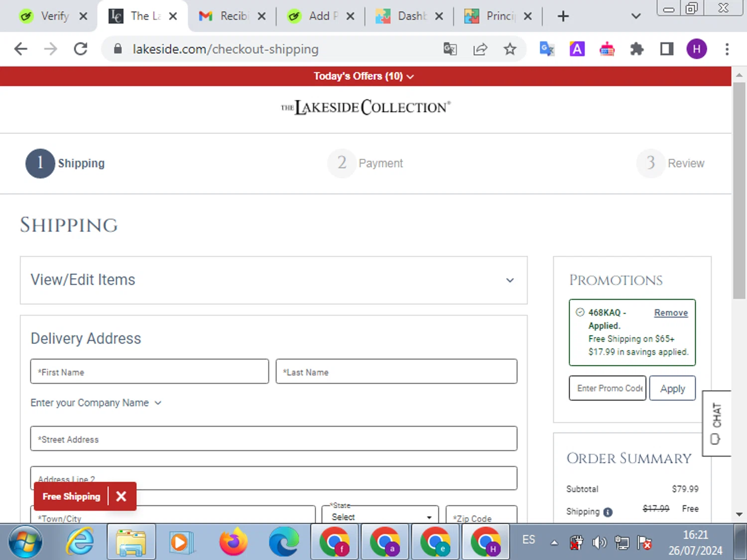The width and height of the screenshot is (747, 560).
Task: Click the Free Shipping badge label
Action: click(x=71, y=496)
